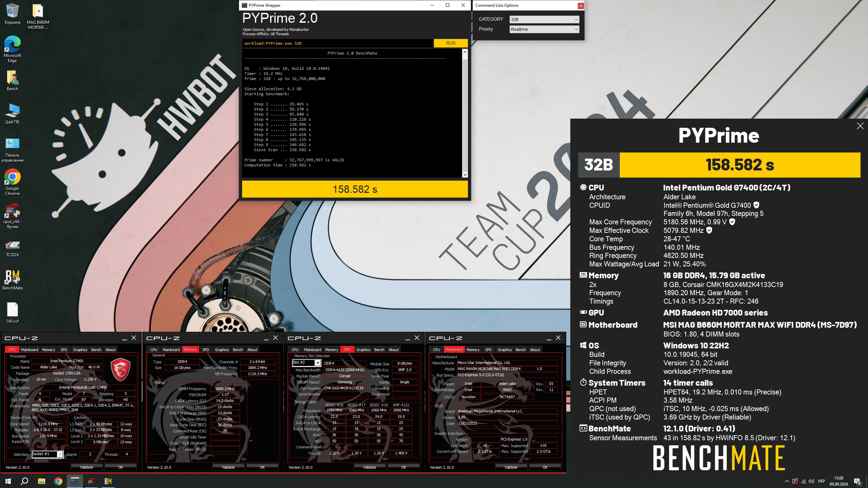Open network icon in system tray
Image resolution: width=868 pixels, height=488 pixels.
point(803,481)
